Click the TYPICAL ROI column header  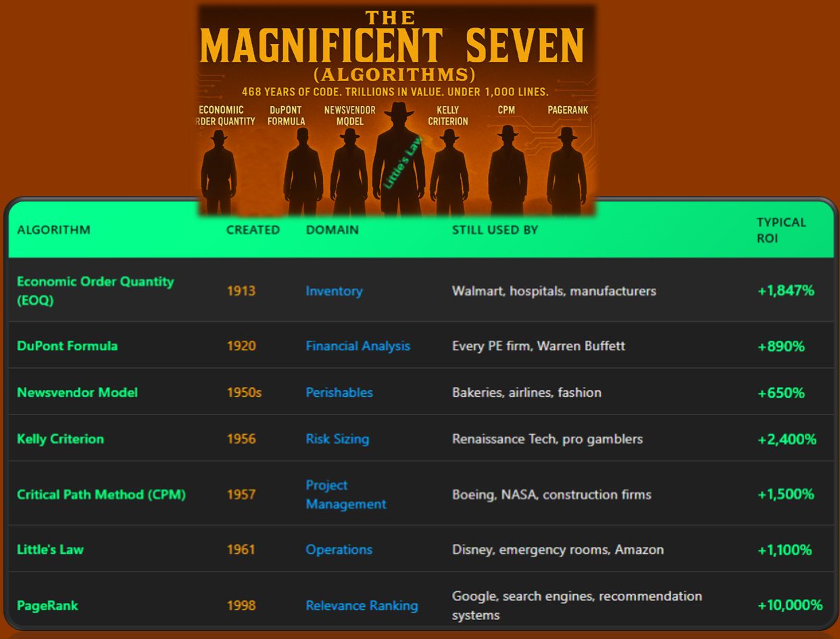pyautogui.click(x=781, y=229)
